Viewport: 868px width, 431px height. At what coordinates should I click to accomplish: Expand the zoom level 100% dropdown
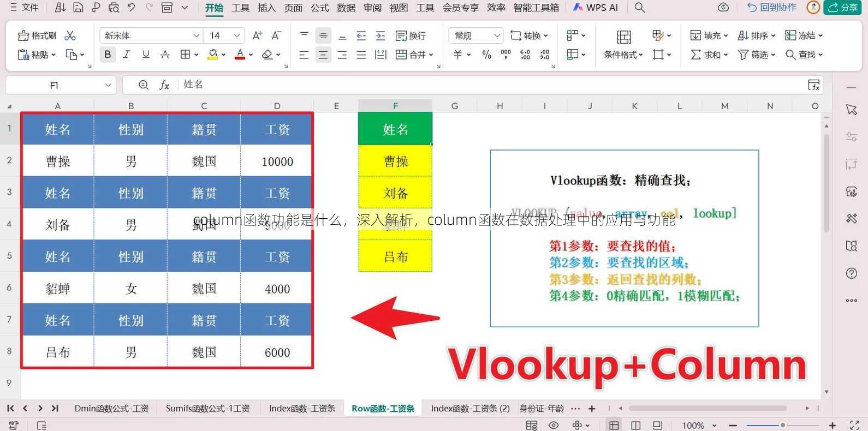point(714,425)
